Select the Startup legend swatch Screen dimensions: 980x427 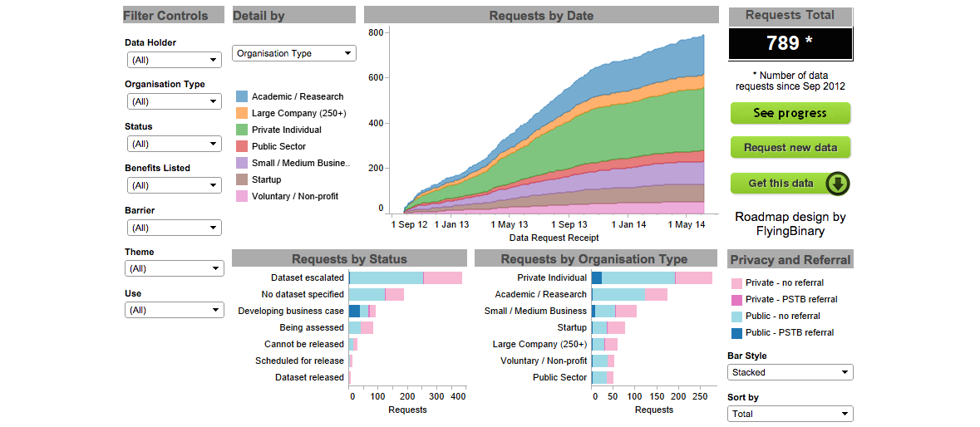[x=242, y=179]
